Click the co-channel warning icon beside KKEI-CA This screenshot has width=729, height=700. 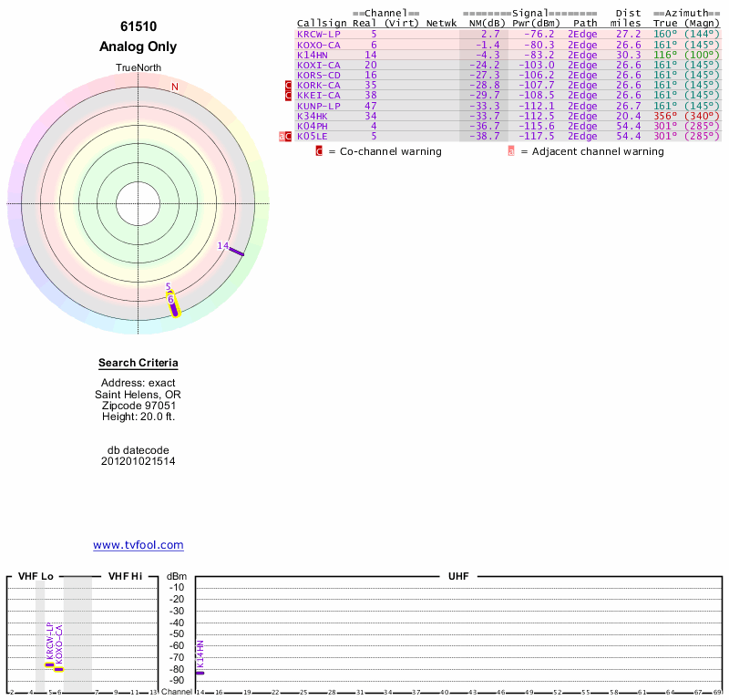pos(289,96)
